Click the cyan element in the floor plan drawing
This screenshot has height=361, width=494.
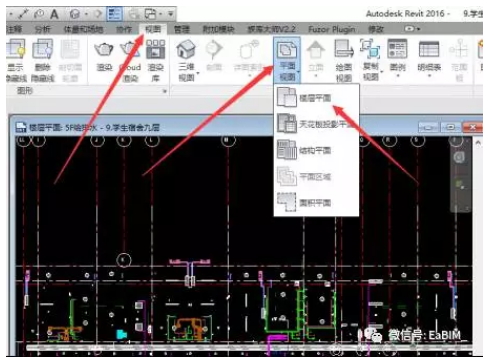(121, 334)
